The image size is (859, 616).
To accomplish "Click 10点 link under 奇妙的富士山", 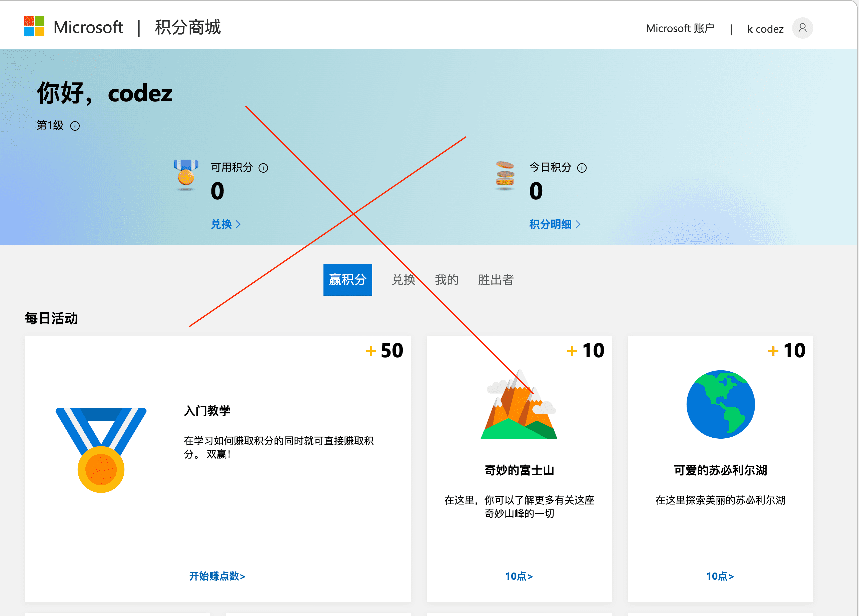I will (519, 576).
